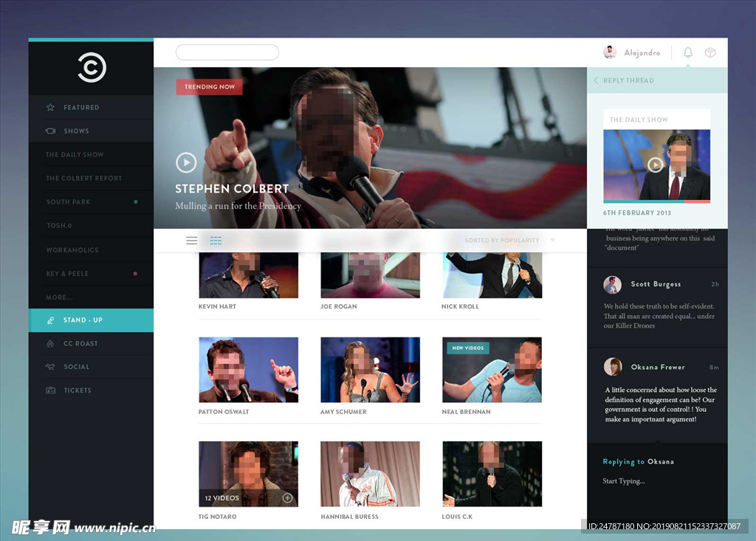Click Alejandro username
The height and width of the screenshot is (541, 756).
click(642, 52)
